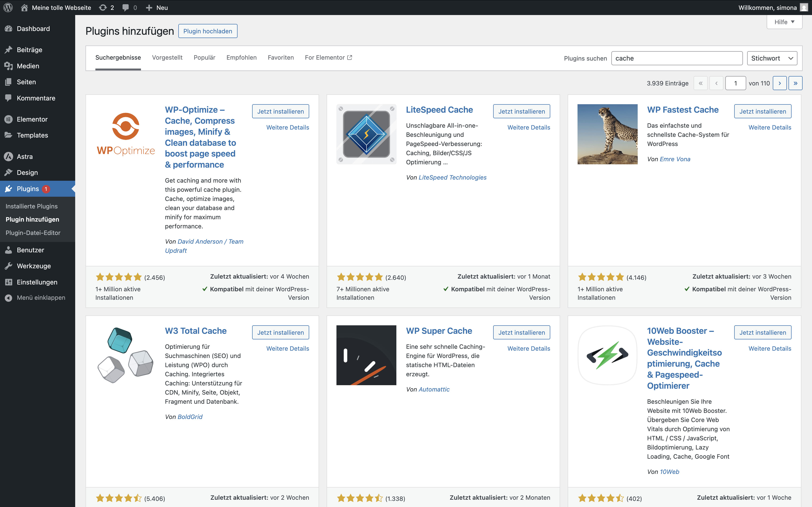Switch to the Empfohlen tab

click(x=241, y=58)
